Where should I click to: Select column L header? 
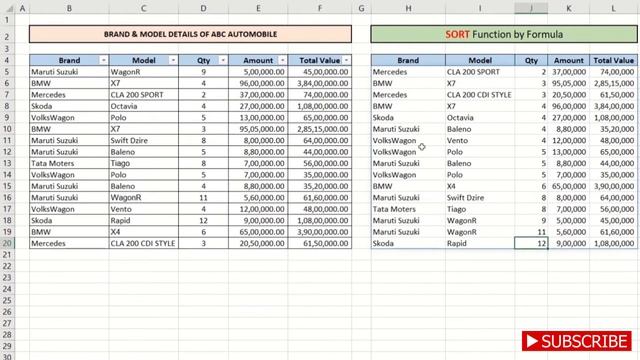click(x=613, y=8)
